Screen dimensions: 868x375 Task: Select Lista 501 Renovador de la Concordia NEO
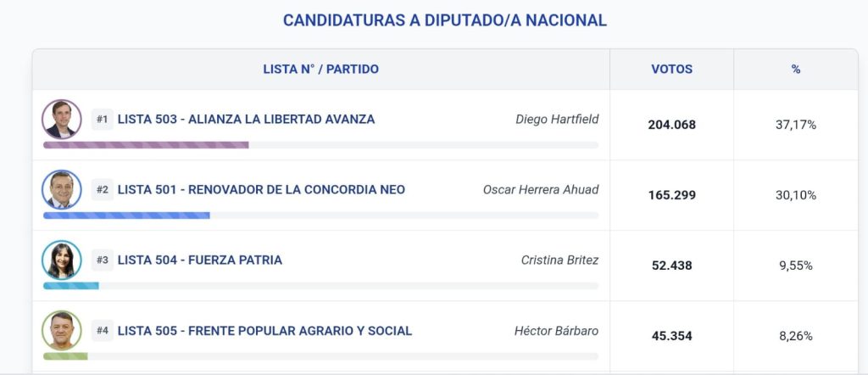coord(261,190)
